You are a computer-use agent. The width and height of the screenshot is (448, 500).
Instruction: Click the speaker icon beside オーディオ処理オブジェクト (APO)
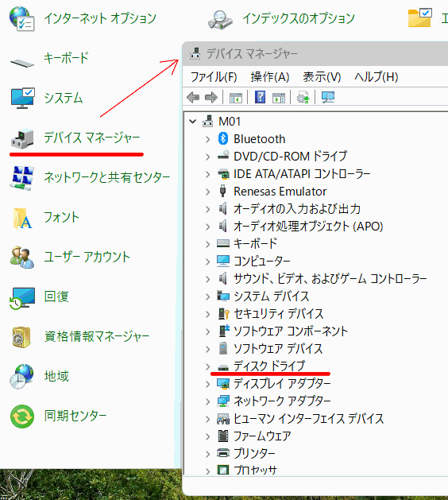pos(222,226)
